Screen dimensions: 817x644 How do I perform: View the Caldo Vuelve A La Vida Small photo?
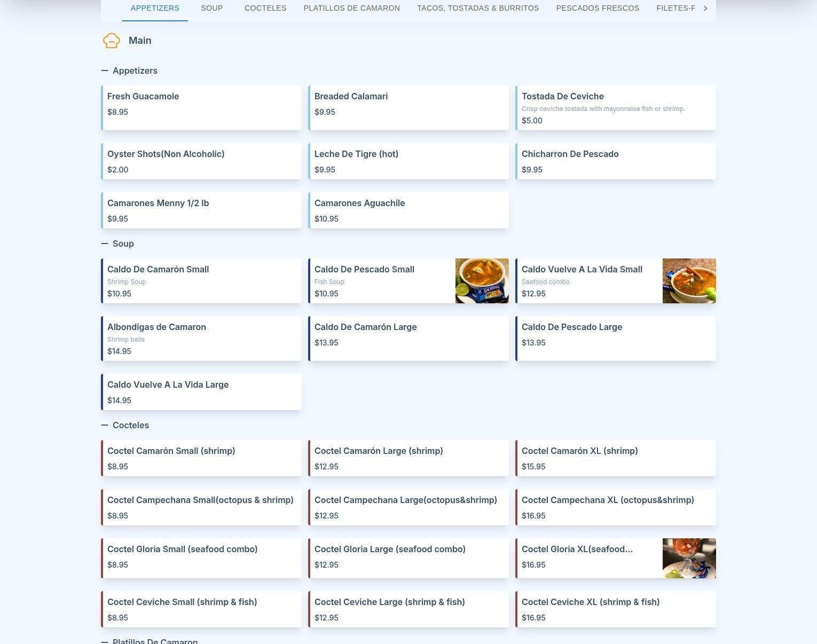pos(689,281)
